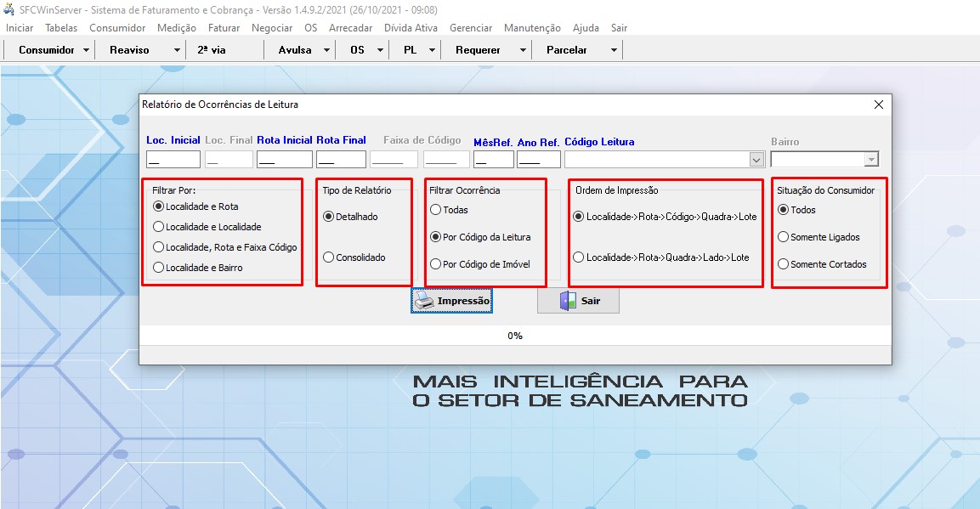Choose Localidade e Bairro filter option
980x509 pixels.
(158, 268)
